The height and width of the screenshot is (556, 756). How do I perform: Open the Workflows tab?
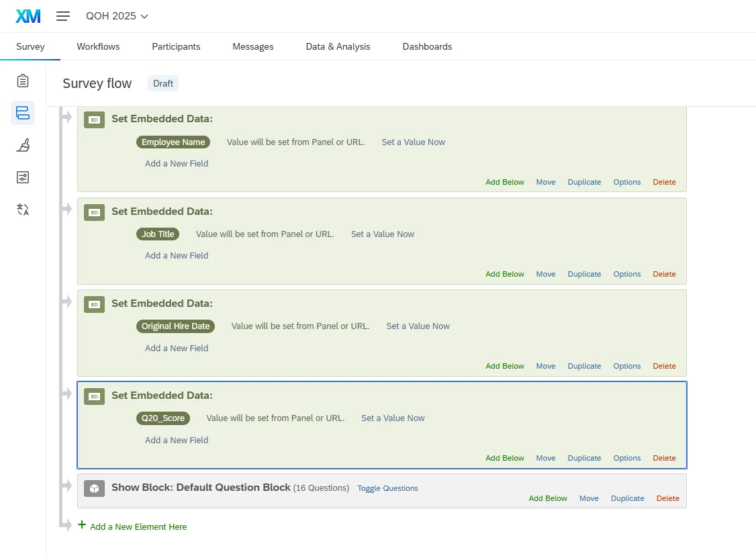(98, 46)
